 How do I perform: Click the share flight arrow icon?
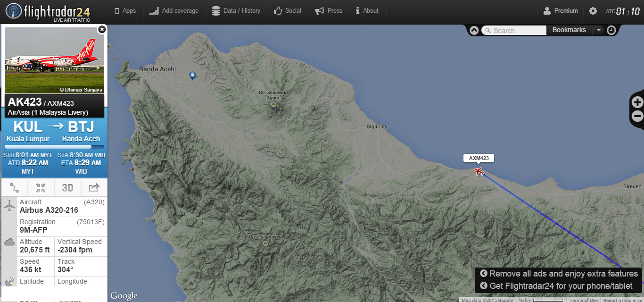click(94, 188)
